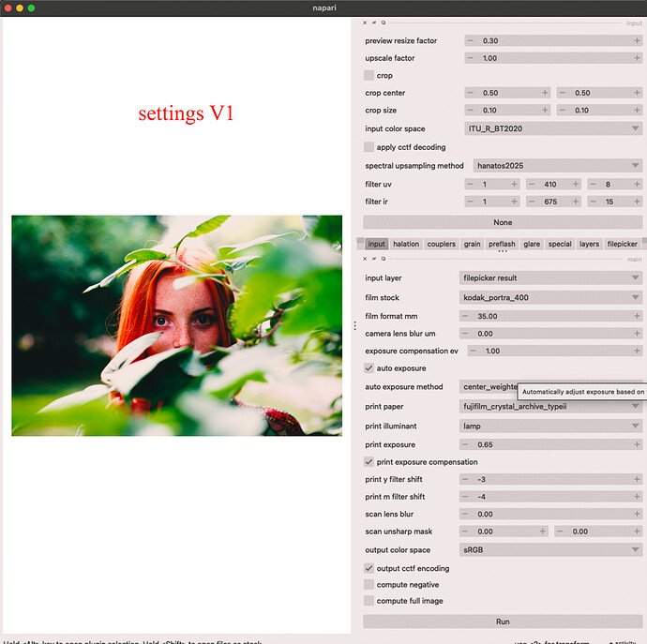
Task: Click the Run button
Action: tap(503, 622)
